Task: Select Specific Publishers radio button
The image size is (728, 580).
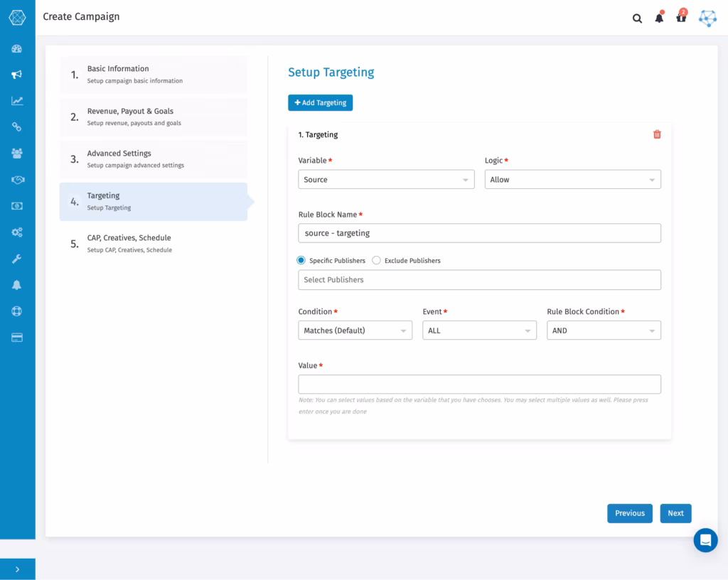Action: tap(301, 260)
